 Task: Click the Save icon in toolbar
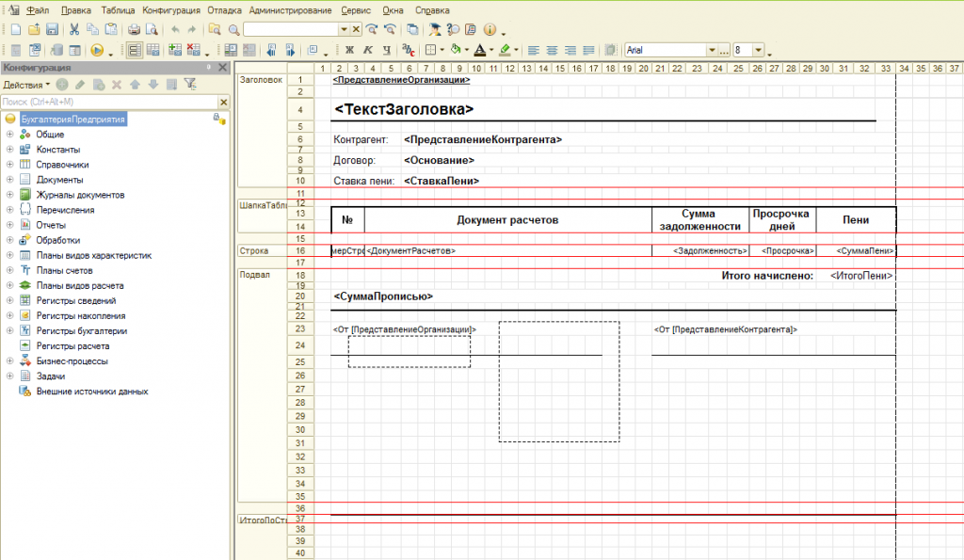click(x=53, y=30)
